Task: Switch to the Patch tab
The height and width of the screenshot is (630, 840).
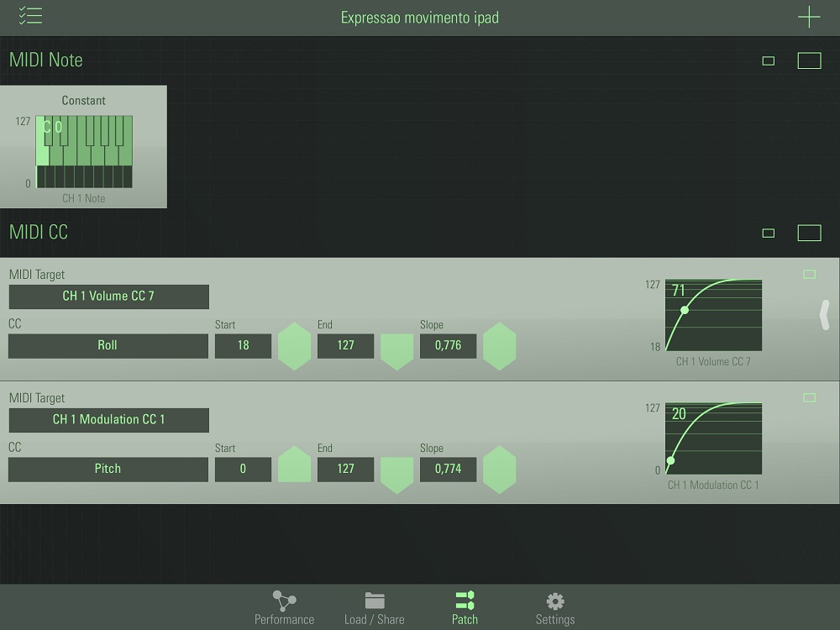Action: pyautogui.click(x=465, y=608)
